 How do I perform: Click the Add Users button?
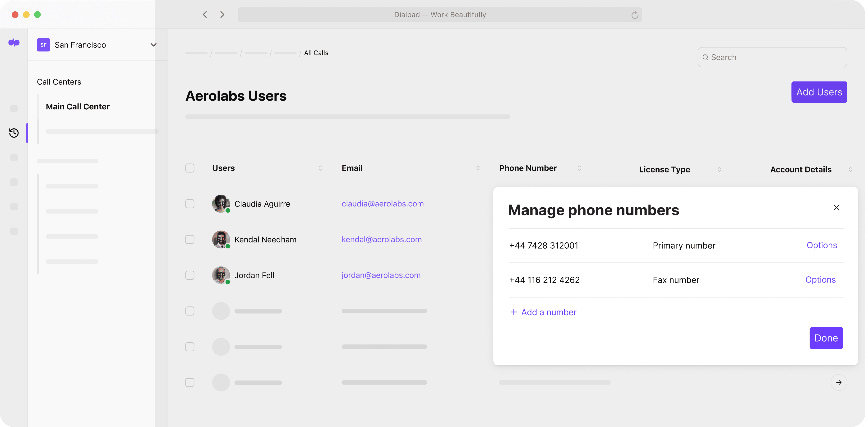point(819,92)
